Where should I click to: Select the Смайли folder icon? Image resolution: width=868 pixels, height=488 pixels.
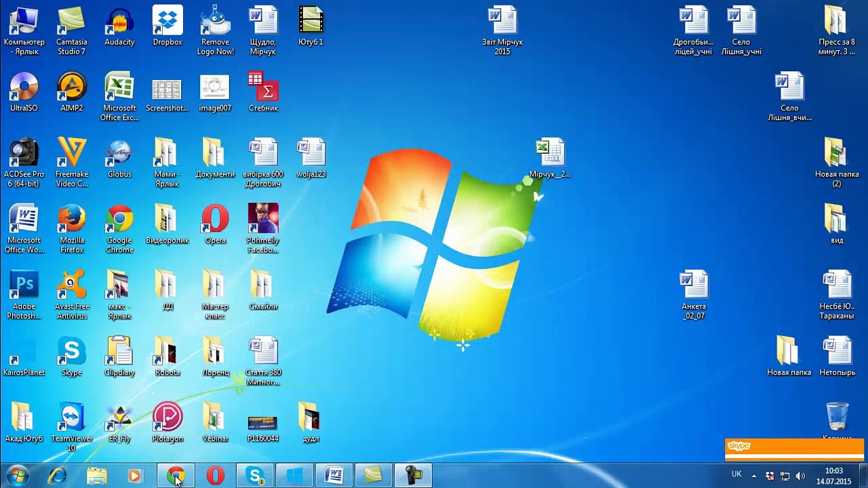pos(263,291)
